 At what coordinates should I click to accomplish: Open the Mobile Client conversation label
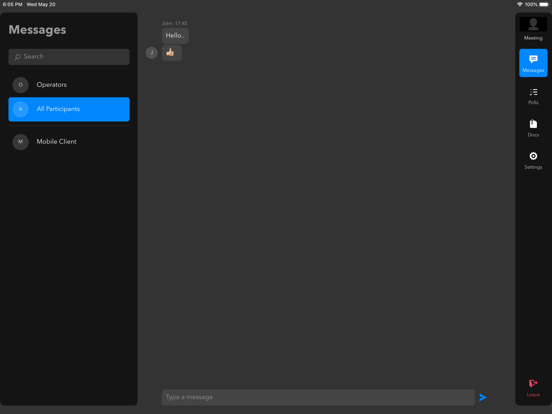(x=56, y=142)
